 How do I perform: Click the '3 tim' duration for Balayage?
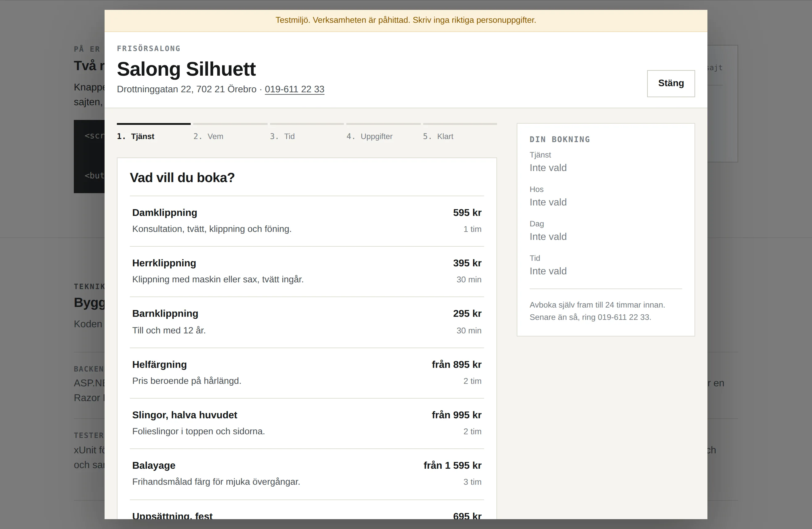tap(472, 482)
